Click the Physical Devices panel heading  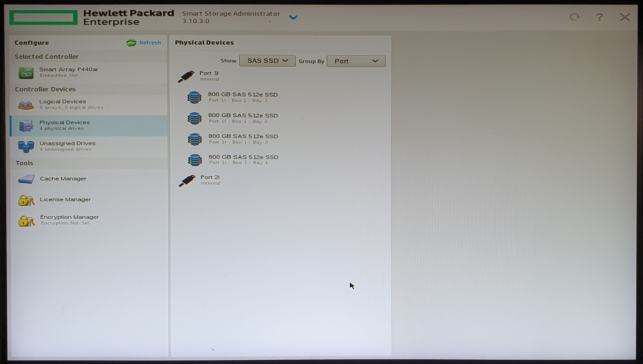click(x=204, y=43)
